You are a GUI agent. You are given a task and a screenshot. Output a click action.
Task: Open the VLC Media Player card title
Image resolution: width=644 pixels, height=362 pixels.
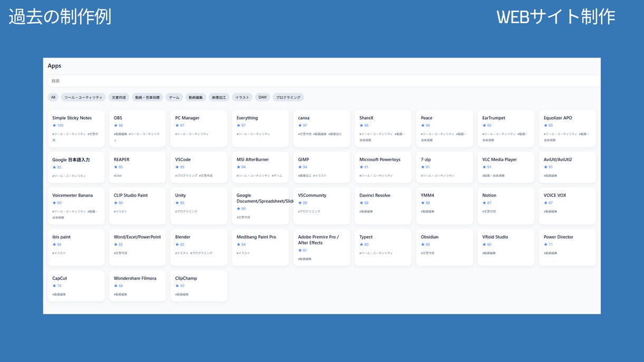pos(499,160)
